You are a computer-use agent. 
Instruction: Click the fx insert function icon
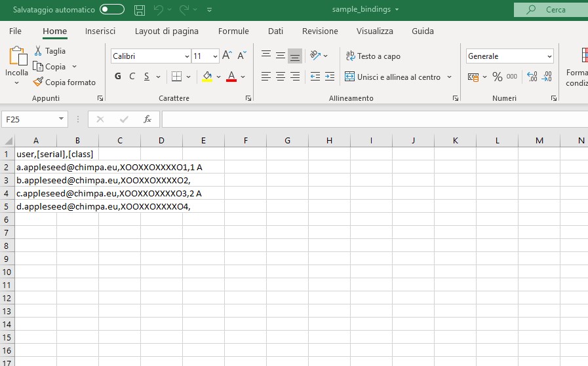click(x=147, y=120)
